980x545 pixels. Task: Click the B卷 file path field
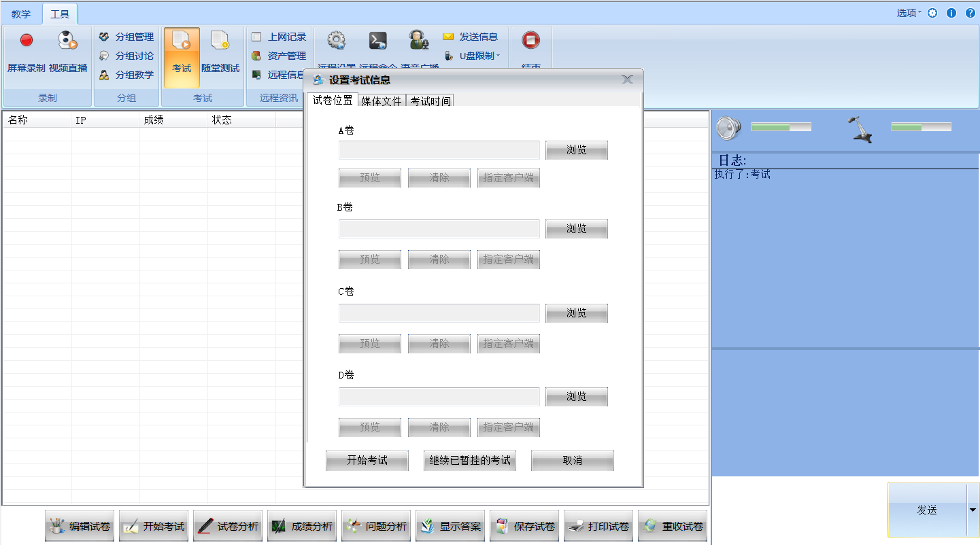(x=439, y=229)
